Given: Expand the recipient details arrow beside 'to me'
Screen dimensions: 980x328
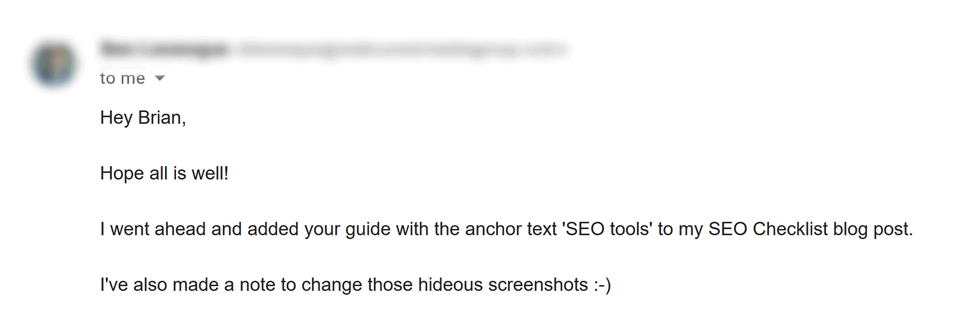Looking at the screenshot, I should coord(160,78).
